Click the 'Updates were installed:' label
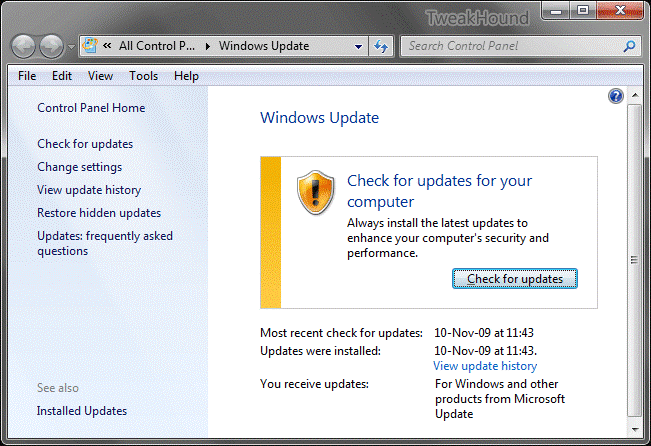651x446 pixels. click(x=321, y=351)
